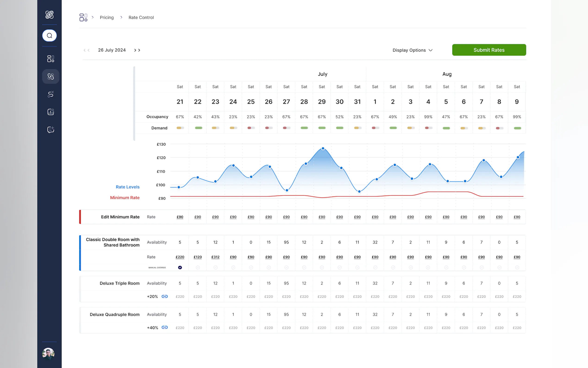588x368 pixels.
Task: Open the chat message plus icon
Action: [x=50, y=130]
